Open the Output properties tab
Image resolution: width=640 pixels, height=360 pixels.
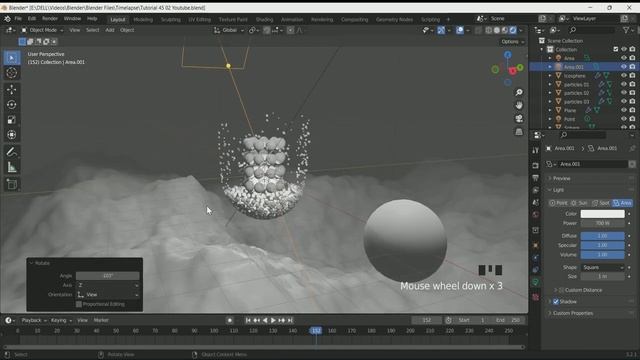[x=536, y=178]
